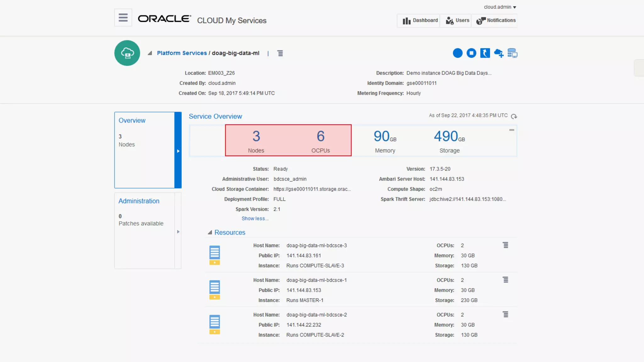644x362 pixels.
Task: Open the node menu for bdcsce-1
Action: (x=505, y=280)
